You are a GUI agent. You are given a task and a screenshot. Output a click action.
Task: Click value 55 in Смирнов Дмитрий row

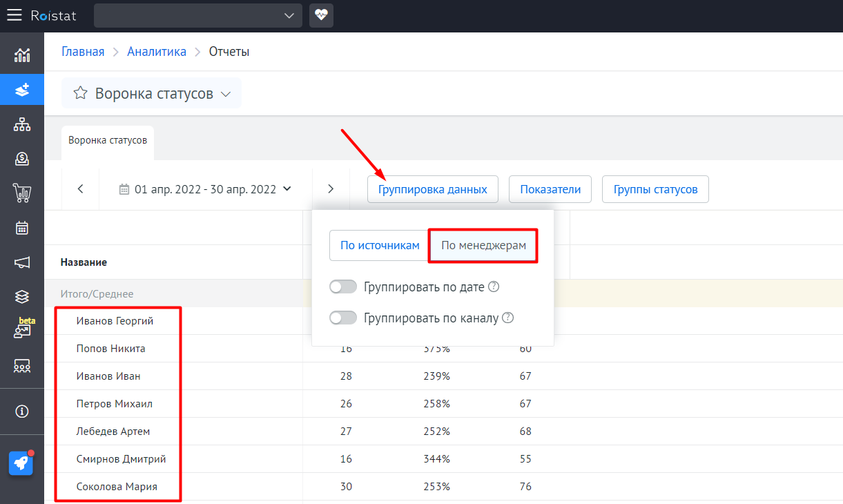click(525, 459)
